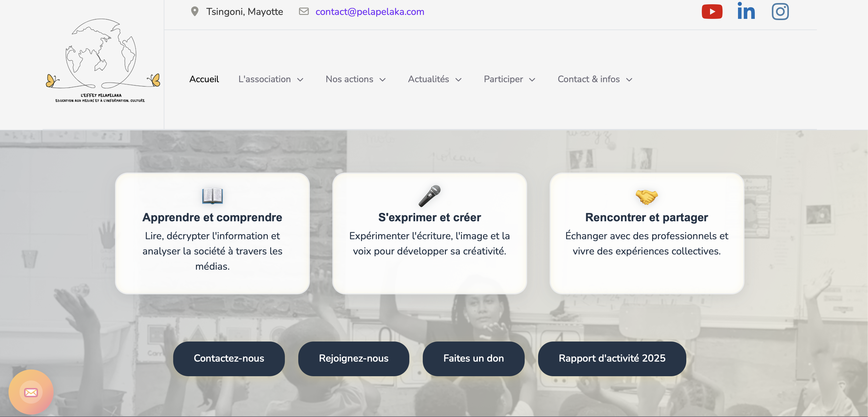This screenshot has height=417, width=868.
Task: Click the Faites un don button
Action: pyautogui.click(x=474, y=358)
